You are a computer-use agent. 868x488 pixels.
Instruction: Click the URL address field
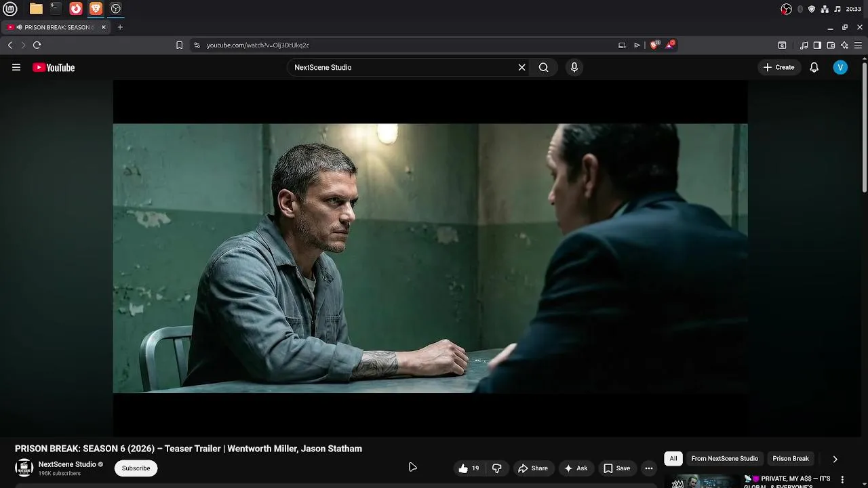(407, 45)
